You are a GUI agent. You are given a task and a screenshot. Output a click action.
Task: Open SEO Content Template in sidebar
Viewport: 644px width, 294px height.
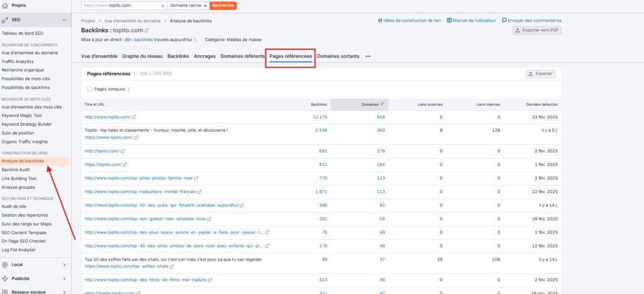click(24, 233)
